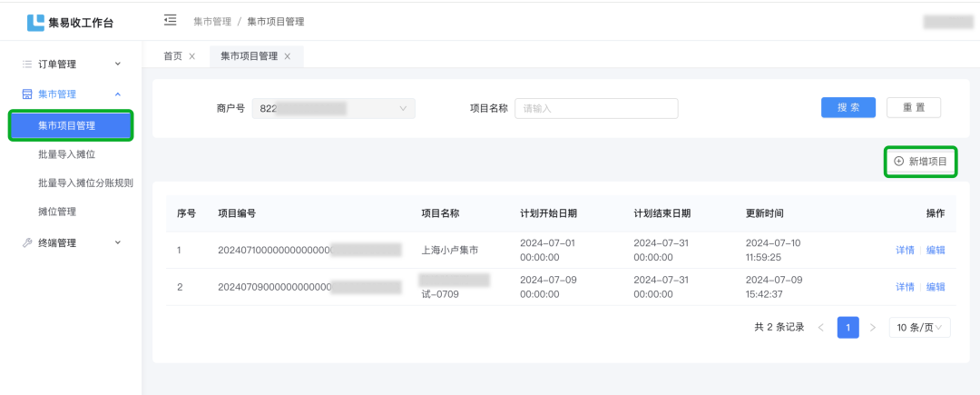The image size is (980, 395).
Task: Switch to the 首页 tab
Action: tap(172, 56)
